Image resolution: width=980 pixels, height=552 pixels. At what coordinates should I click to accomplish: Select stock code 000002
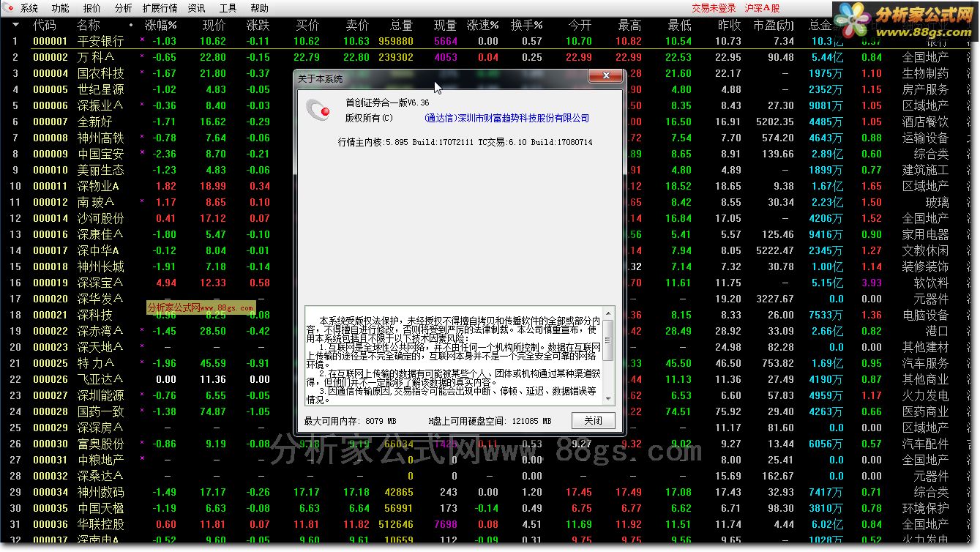[x=51, y=57]
